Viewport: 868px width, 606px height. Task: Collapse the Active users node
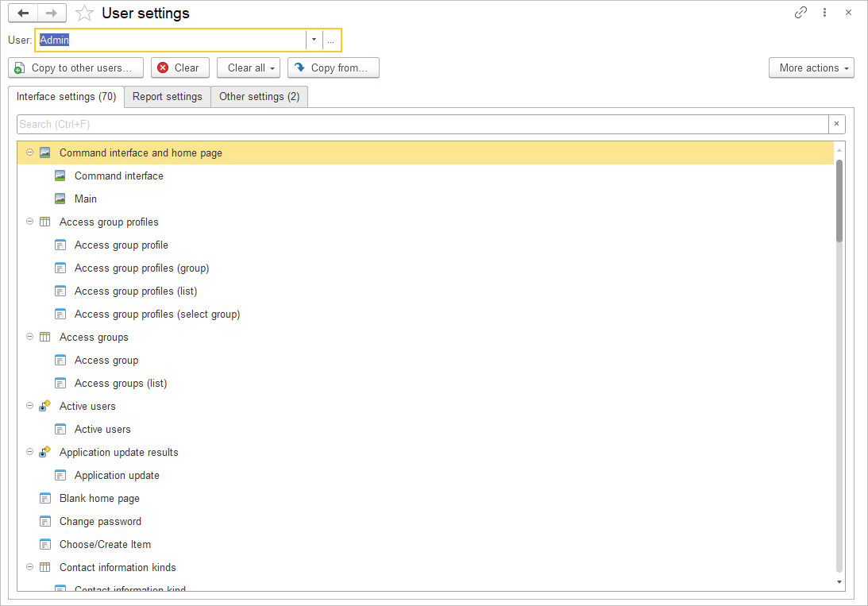[30, 406]
